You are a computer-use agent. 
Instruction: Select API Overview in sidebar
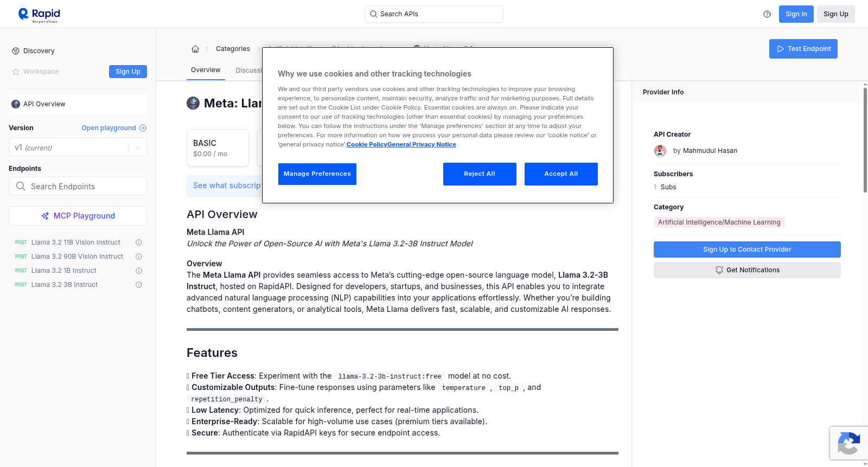click(78, 104)
